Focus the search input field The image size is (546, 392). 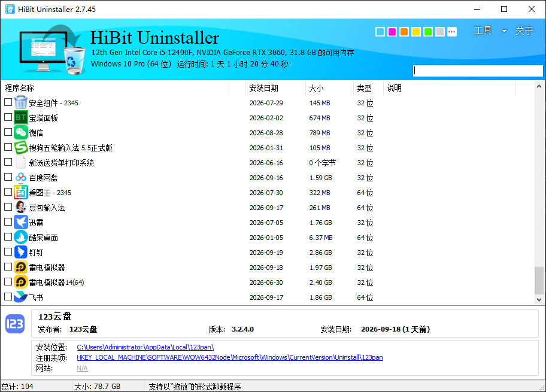coord(478,71)
